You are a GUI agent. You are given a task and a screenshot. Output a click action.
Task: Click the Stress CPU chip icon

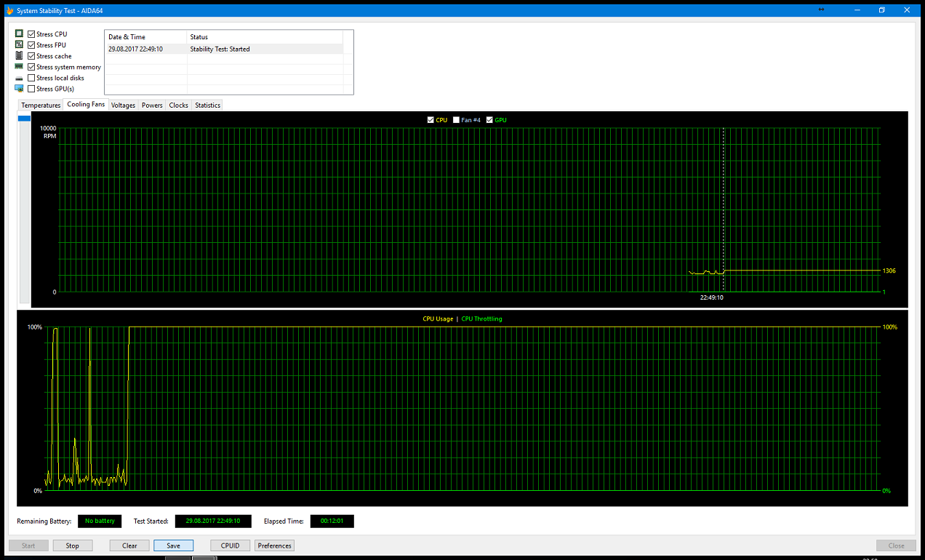pyautogui.click(x=19, y=34)
